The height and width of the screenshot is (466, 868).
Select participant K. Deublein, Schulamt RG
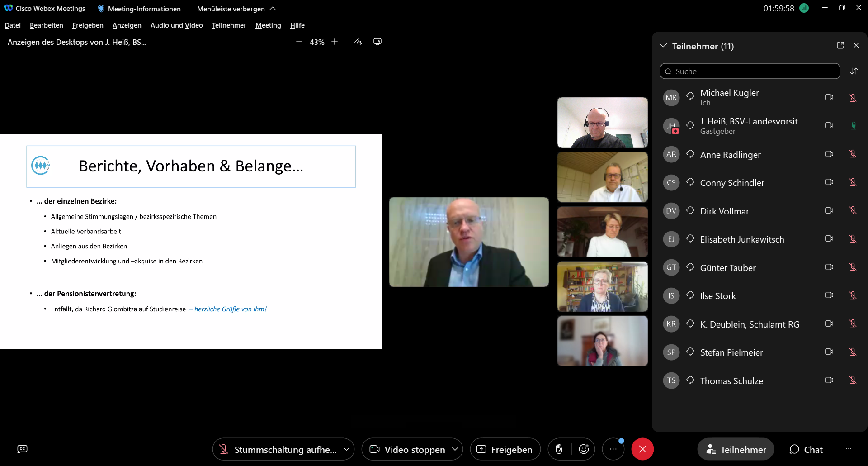click(759, 324)
